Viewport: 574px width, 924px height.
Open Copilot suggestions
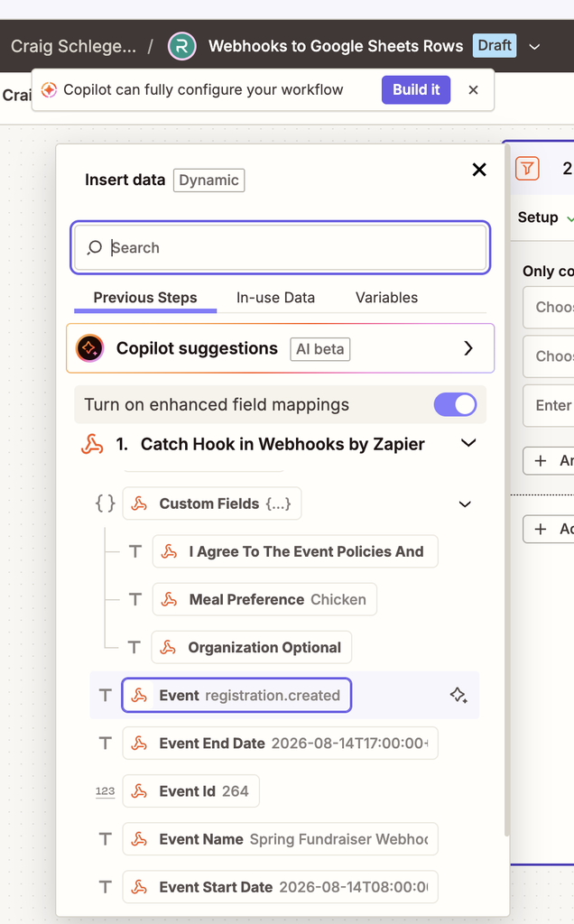tap(281, 348)
